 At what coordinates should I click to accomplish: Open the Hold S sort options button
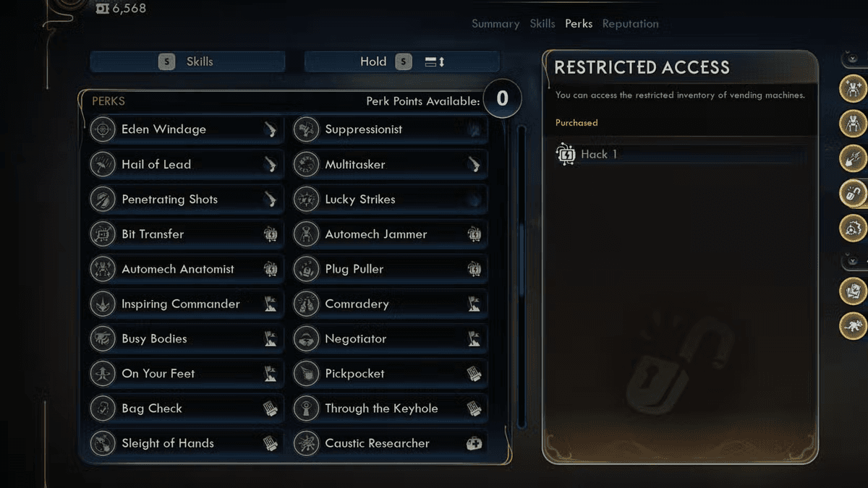tap(401, 62)
